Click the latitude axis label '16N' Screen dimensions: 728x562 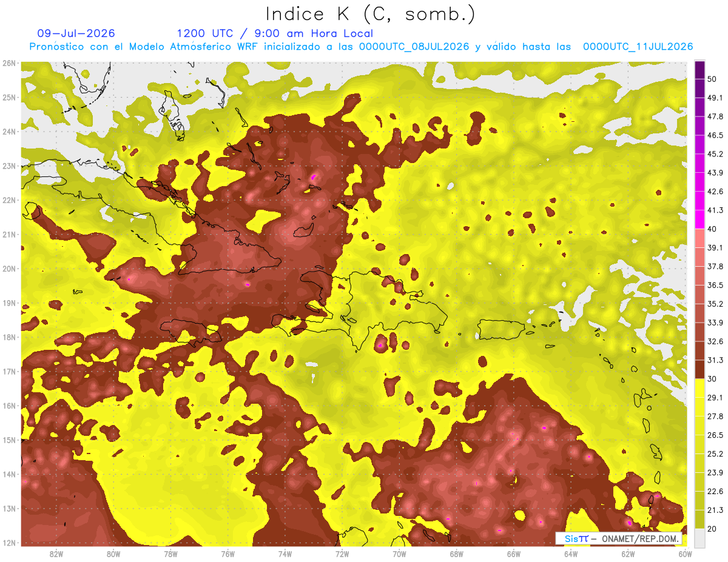pos(9,406)
